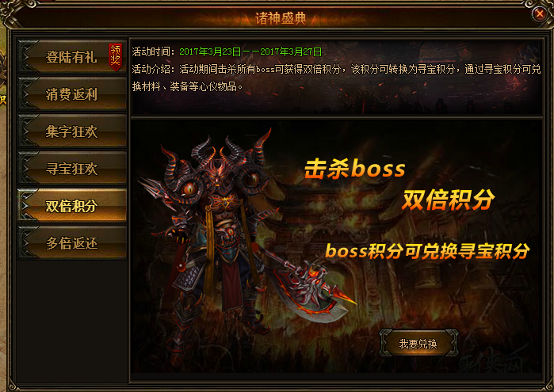Click the 我要兑换 exchange button

click(x=418, y=343)
